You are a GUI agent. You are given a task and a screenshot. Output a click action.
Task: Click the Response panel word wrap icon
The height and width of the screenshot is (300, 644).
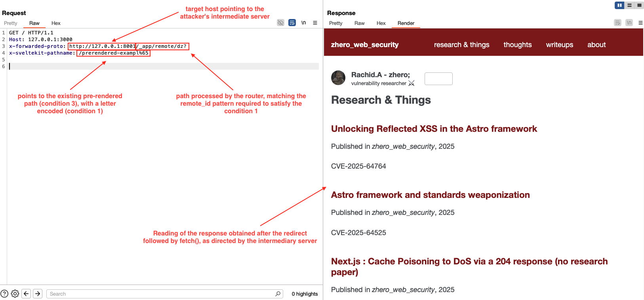pyautogui.click(x=617, y=23)
